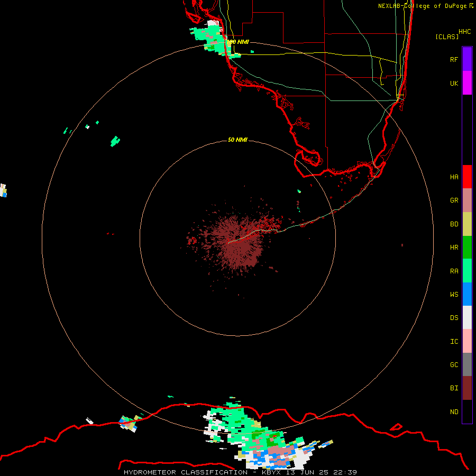Click the 'GR' legend label
Image resolution: width=476 pixels, height=476 pixels.
pos(454,200)
